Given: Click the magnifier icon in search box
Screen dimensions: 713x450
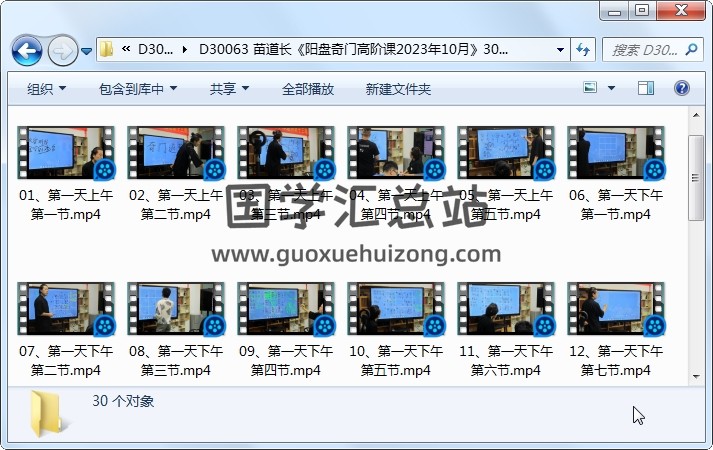Looking at the screenshot, I should coord(691,49).
